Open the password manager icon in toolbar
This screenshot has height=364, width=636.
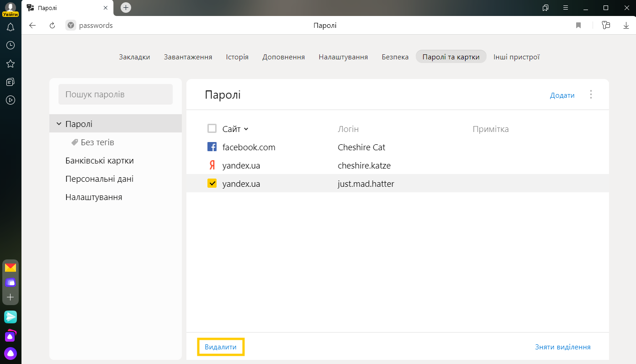[x=606, y=25]
